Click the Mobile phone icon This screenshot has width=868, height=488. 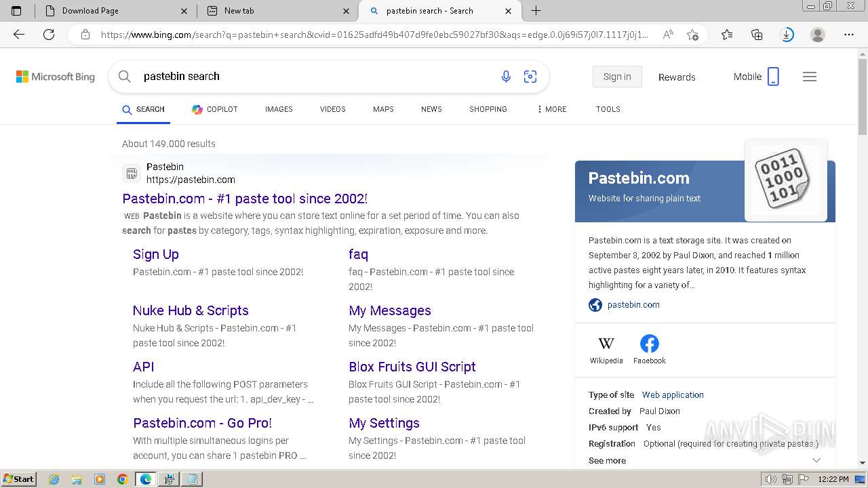click(x=773, y=77)
